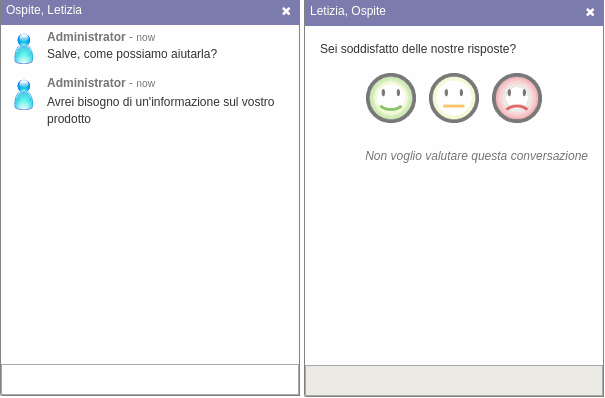Click the 'Letizia, Ospite' window title
605x398 pixels.
[348, 11]
